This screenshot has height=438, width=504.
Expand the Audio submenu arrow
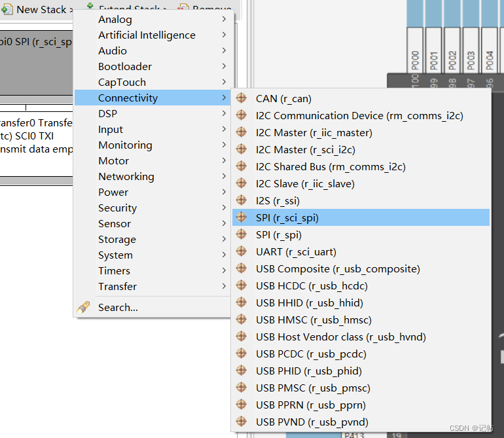(224, 50)
